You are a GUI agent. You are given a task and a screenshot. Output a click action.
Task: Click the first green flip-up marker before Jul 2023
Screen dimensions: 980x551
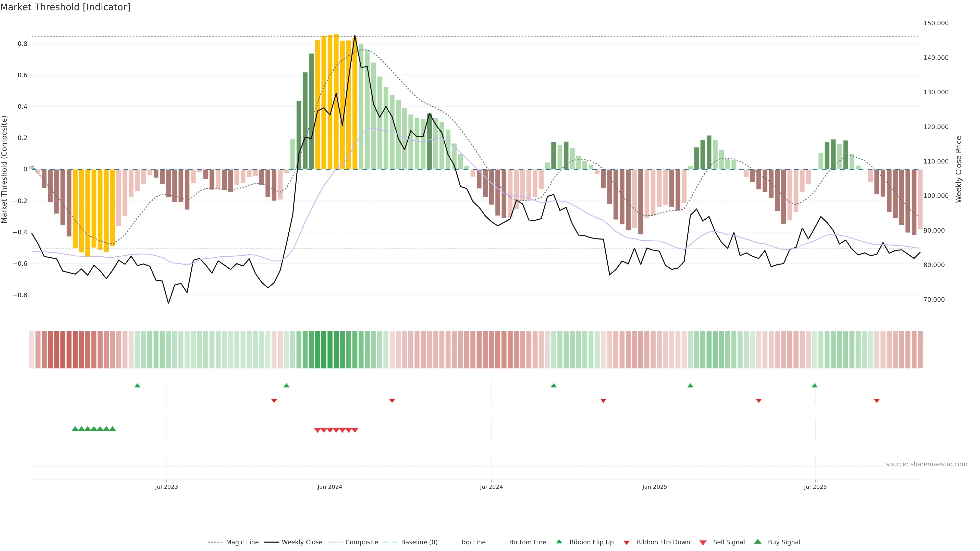[137, 386]
